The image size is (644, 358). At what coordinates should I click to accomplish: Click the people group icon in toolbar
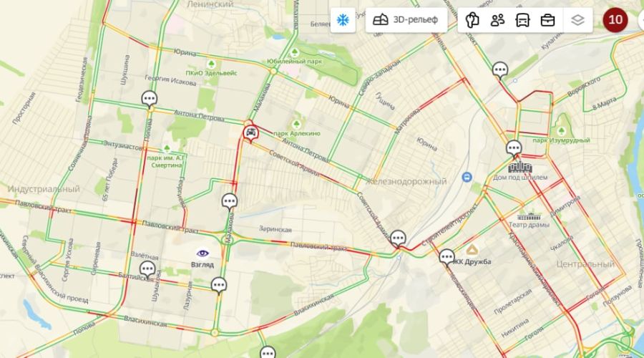(x=497, y=20)
